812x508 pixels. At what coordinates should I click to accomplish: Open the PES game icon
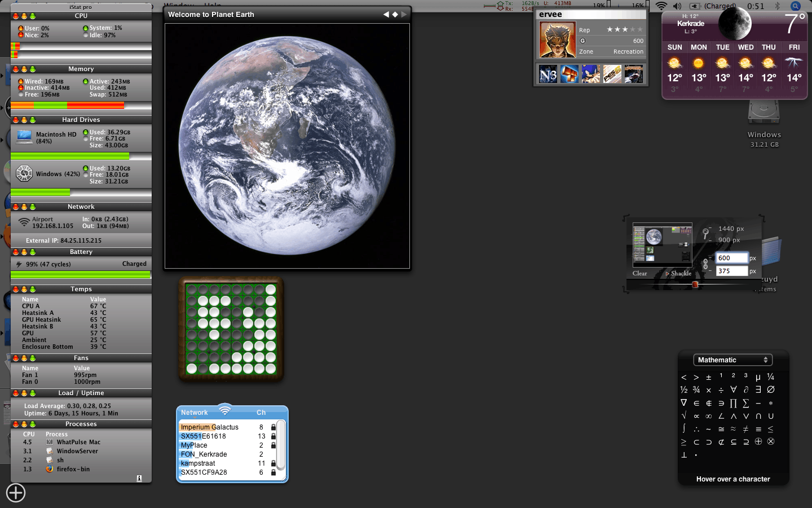[612, 75]
